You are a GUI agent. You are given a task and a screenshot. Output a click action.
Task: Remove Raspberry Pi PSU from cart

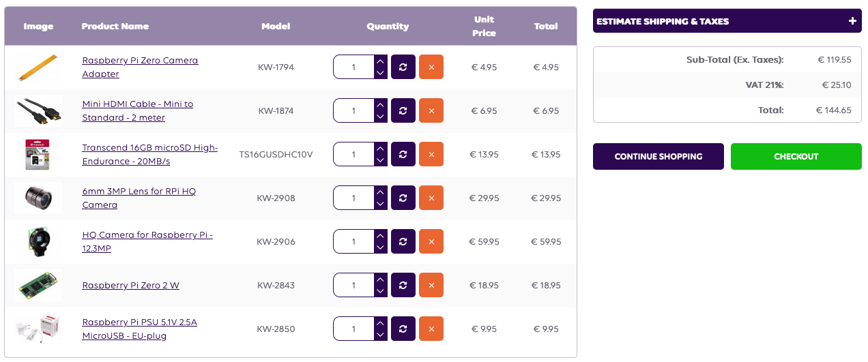coord(431,329)
